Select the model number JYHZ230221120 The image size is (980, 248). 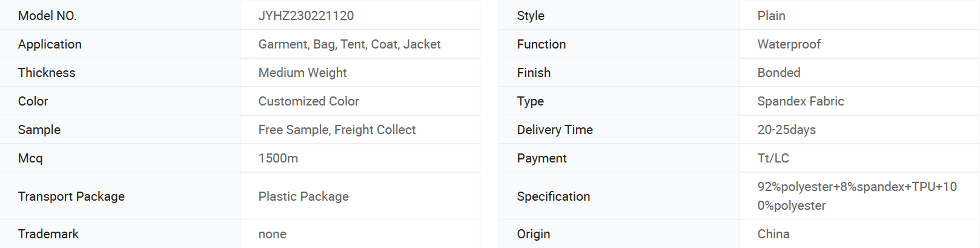coord(306,16)
